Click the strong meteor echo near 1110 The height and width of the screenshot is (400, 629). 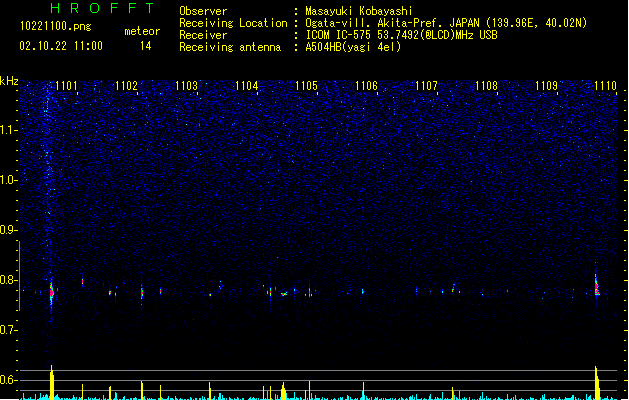coord(597,286)
